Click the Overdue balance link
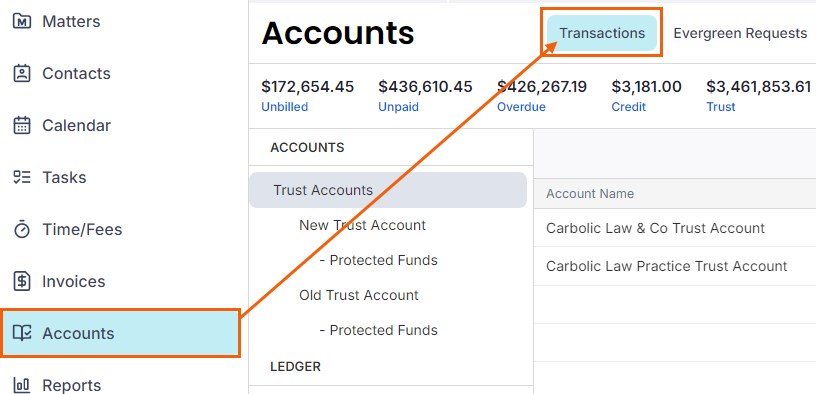The width and height of the screenshot is (816, 394). pos(521,107)
